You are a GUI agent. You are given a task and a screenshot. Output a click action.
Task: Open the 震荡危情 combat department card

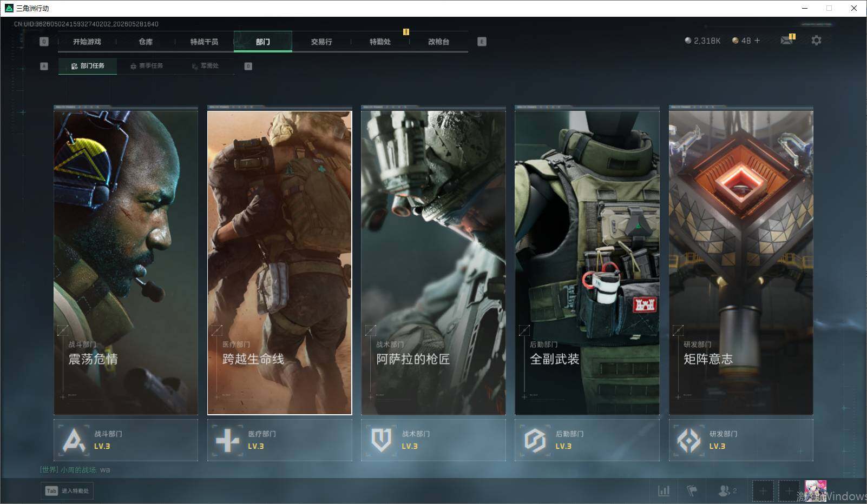[x=126, y=263]
